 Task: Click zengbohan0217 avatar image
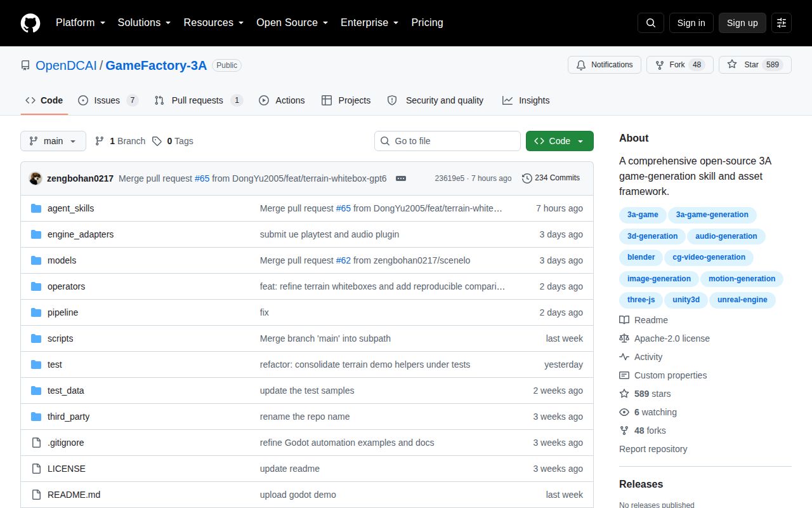(36, 178)
